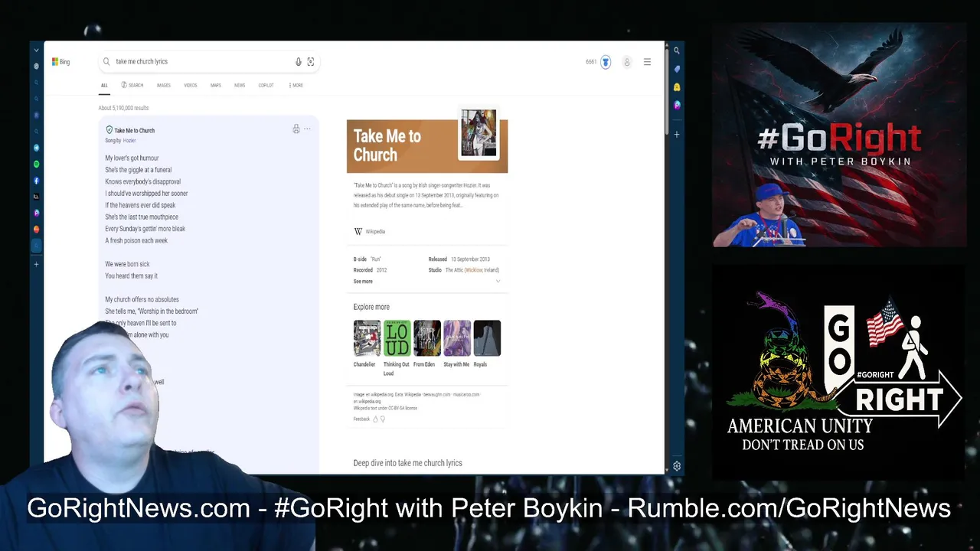Click the Bing logo
Image resolution: width=980 pixels, height=551 pixels.
coord(60,62)
